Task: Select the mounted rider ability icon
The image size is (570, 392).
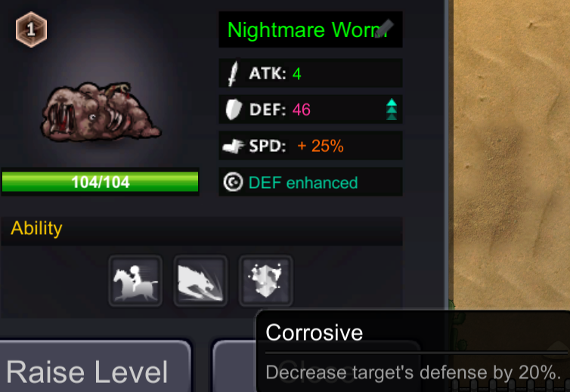Action: pos(135,281)
